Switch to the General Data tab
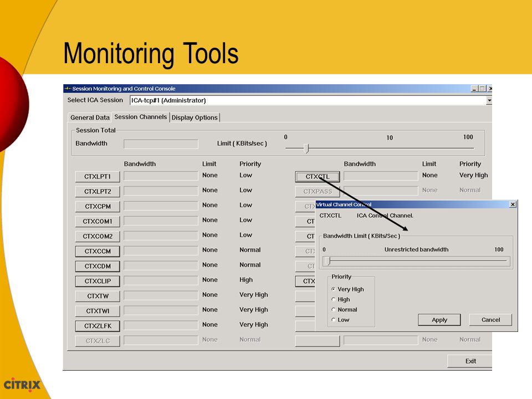Viewport: 532px width, 399px height. pyautogui.click(x=90, y=117)
